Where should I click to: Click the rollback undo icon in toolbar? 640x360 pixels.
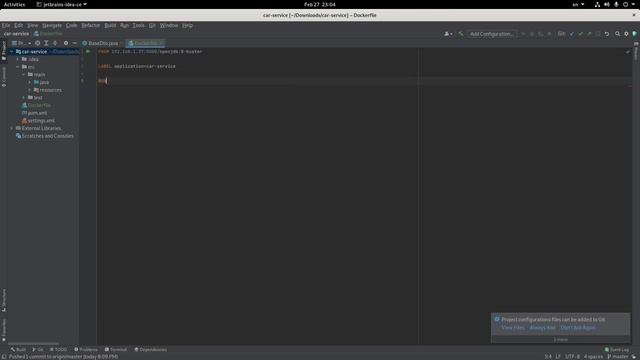[607, 34]
